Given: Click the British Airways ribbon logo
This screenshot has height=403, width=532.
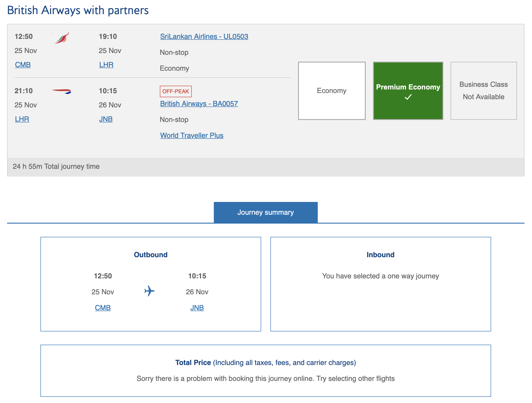Looking at the screenshot, I should click(61, 91).
